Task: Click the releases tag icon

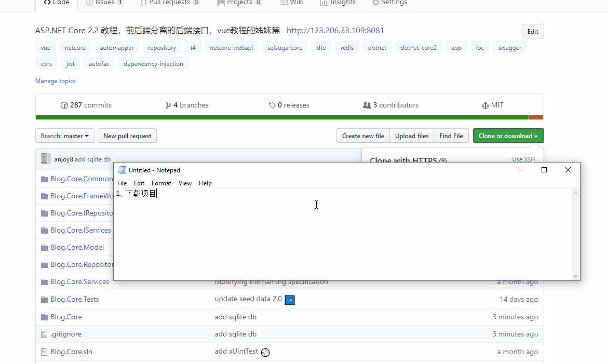Action: (272, 105)
